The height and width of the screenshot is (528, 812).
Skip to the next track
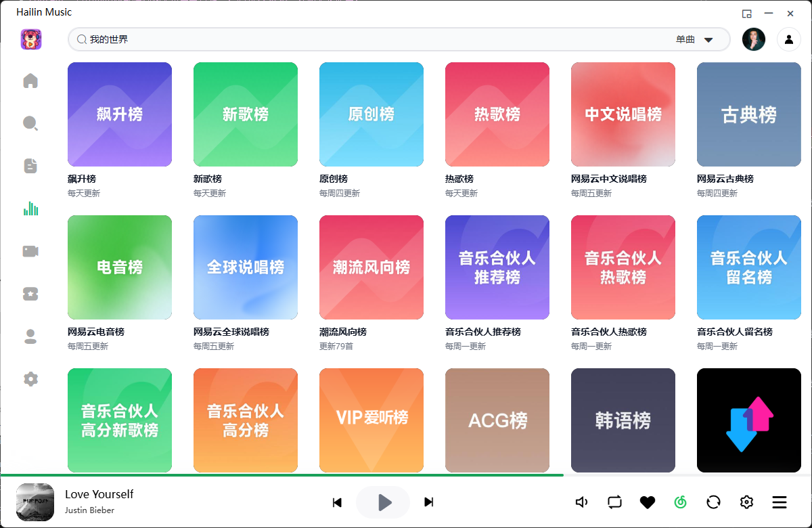tap(428, 502)
